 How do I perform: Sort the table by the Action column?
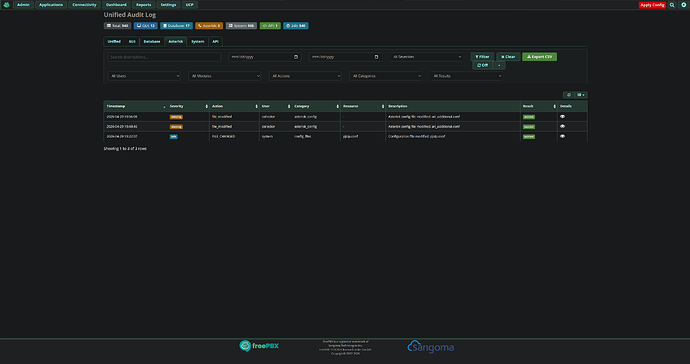click(x=234, y=106)
